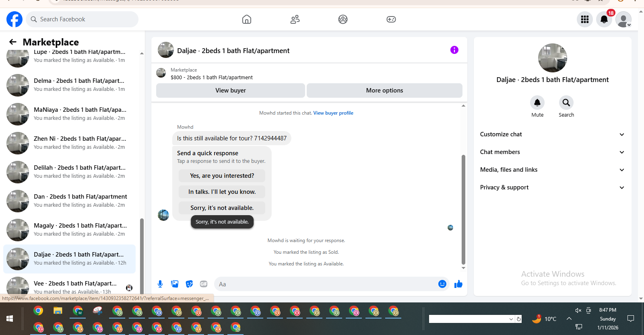Open the emoji picker in message box

tap(442, 284)
